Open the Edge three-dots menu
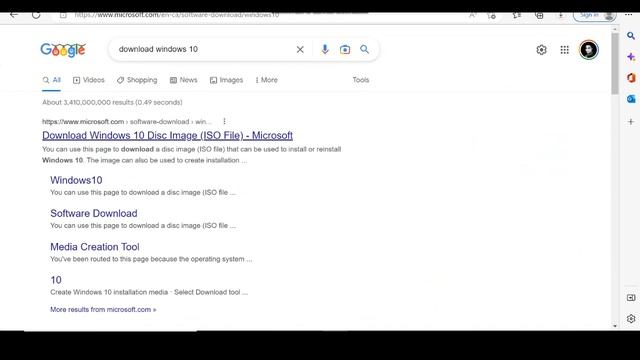This screenshot has width=640, height=360. 629,15
